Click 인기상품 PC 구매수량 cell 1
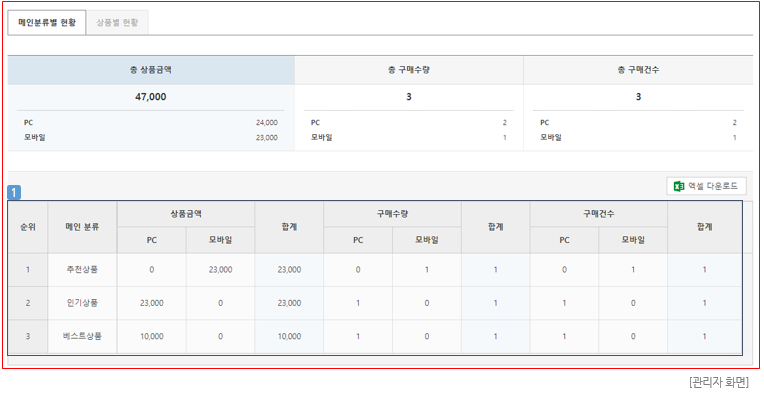Image resolution: width=764 pixels, height=395 pixels. [x=358, y=303]
